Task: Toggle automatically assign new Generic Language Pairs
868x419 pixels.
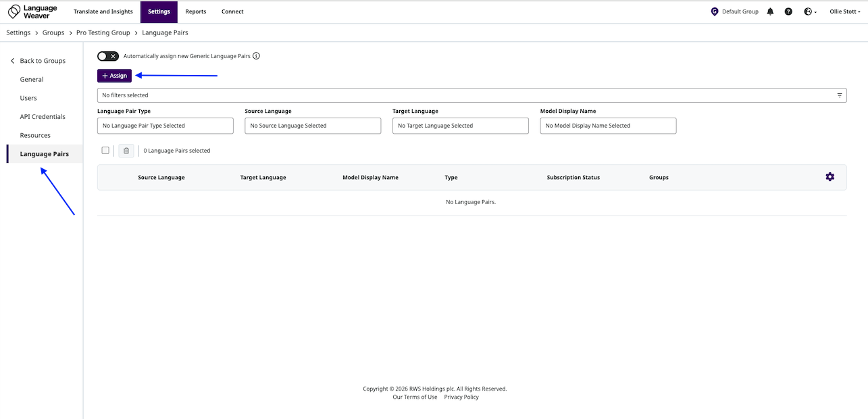Action: (x=108, y=56)
